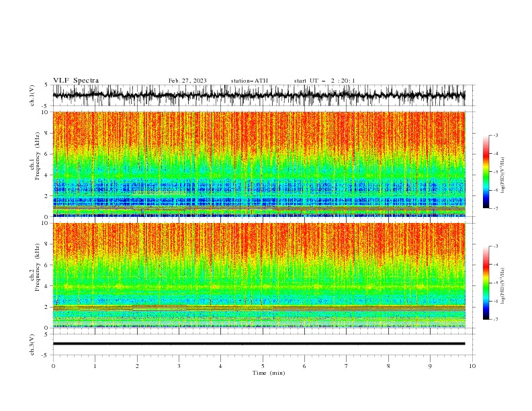The image size is (532, 411).
Task: Select the date "Feb. 27, 2023"
Action: pos(187,81)
